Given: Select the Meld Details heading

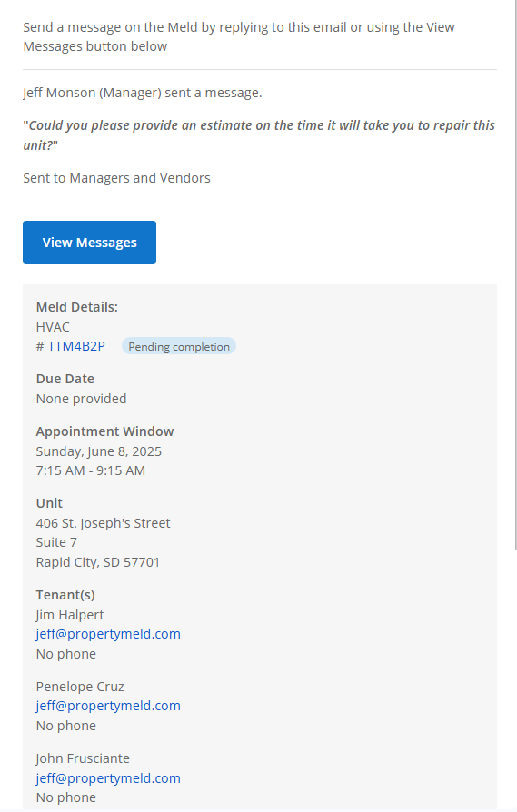Looking at the screenshot, I should [x=77, y=307].
